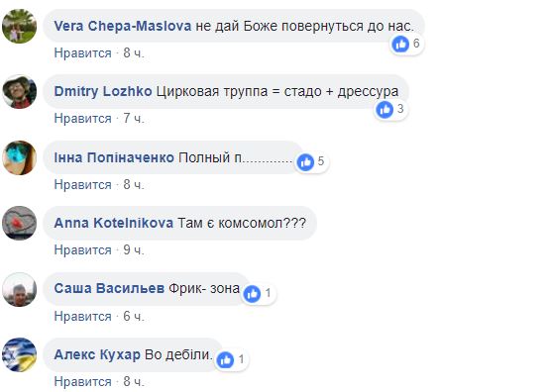The width and height of the screenshot is (550, 392).
Task: Like Vera Chepa-Maslova's comment via Нравится
Action: 83,53
